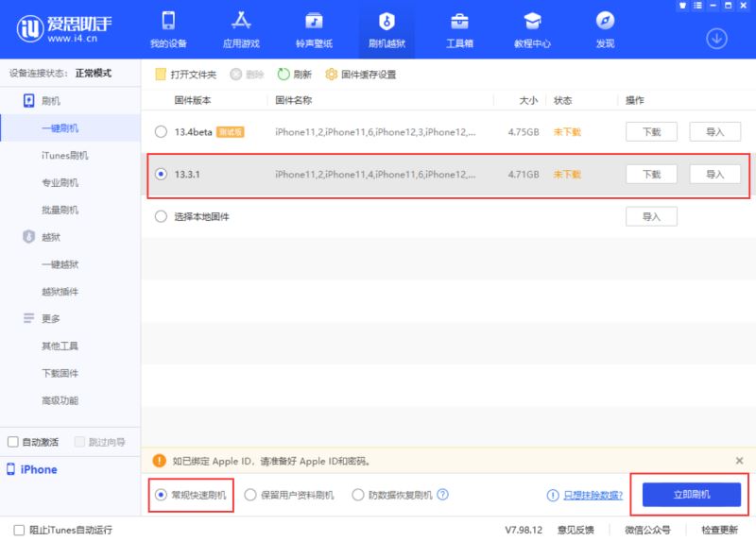Viewport: 756px width, 541px height.
Task: Select the 13.4beta firmware radio button
Action: point(161,131)
